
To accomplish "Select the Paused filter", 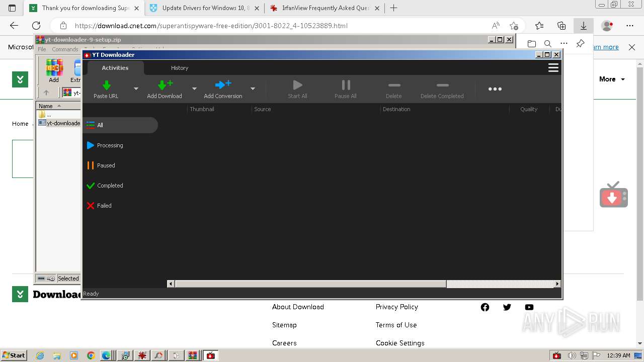I will 120,165.
